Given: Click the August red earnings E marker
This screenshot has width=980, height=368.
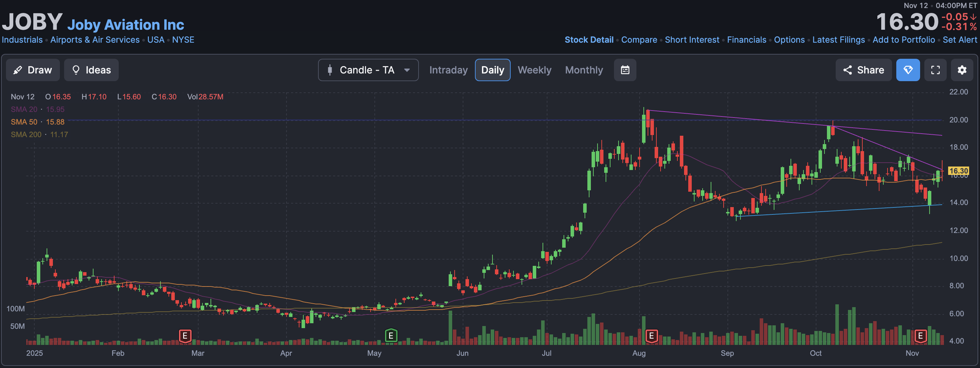Looking at the screenshot, I should pos(651,336).
